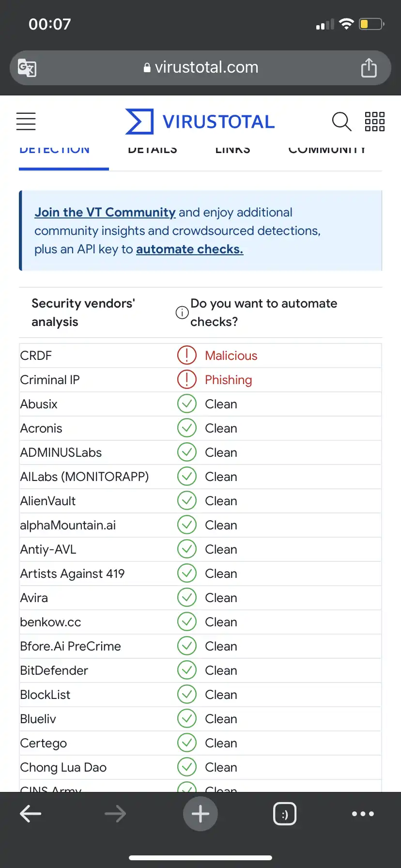Tap the virustotal.com address bar
Screen dimensions: 401x868
point(200,68)
